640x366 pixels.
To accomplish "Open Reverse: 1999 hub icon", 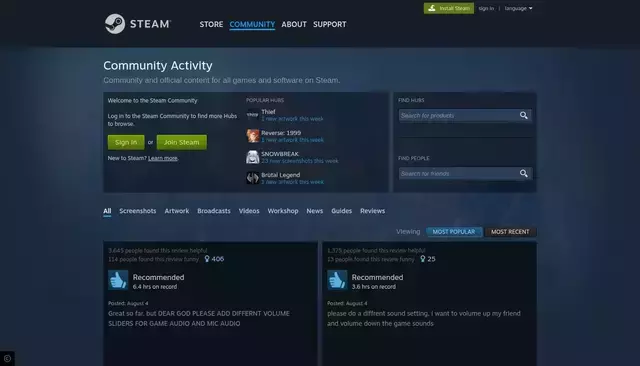I will point(253,136).
